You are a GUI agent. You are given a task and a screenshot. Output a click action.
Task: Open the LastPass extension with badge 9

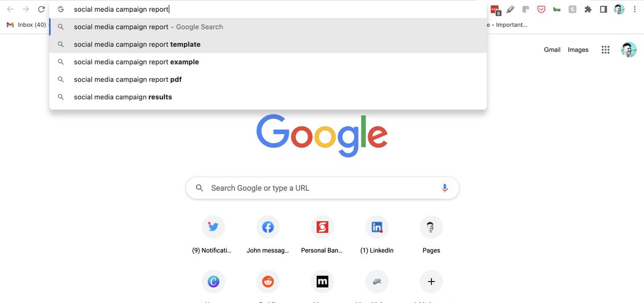(x=495, y=9)
